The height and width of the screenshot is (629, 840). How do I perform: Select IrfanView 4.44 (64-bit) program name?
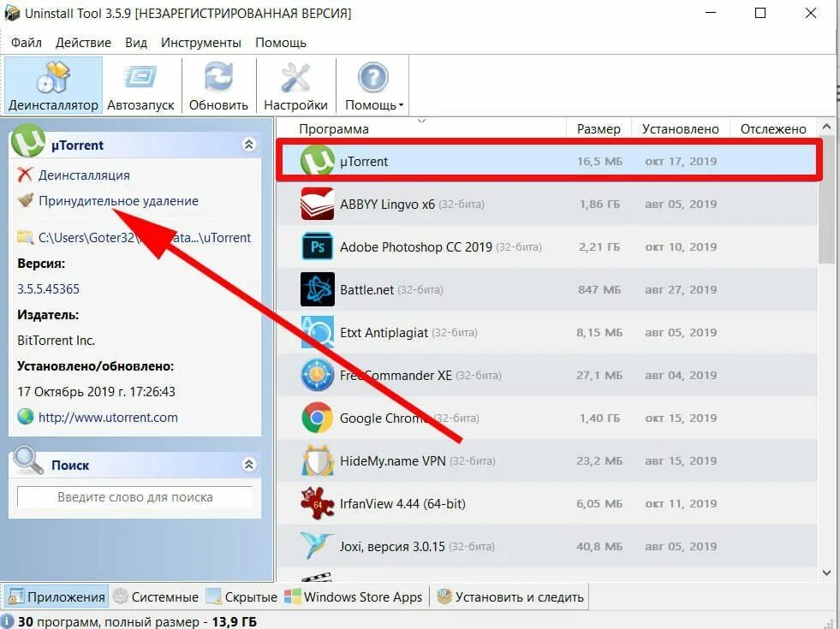point(402,504)
